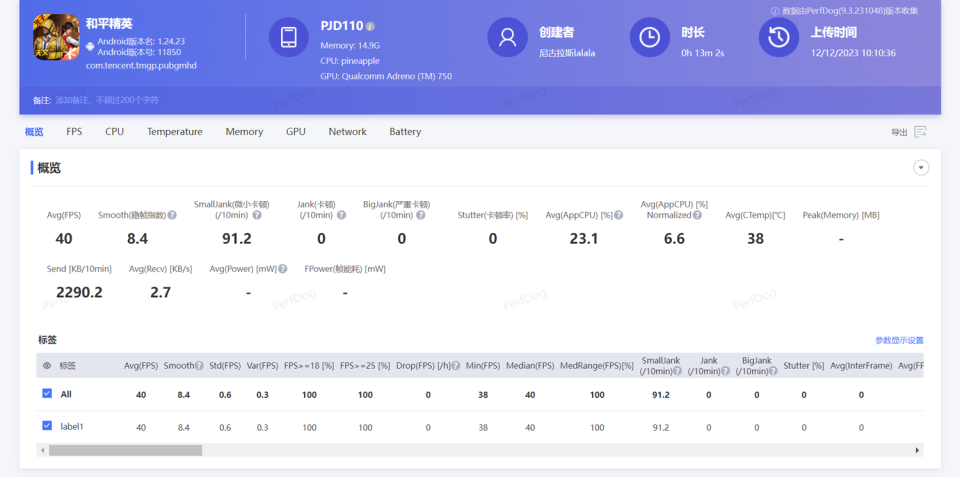This screenshot has width=960, height=477.
Task: Go to the Temperature tab
Action: pos(174,132)
